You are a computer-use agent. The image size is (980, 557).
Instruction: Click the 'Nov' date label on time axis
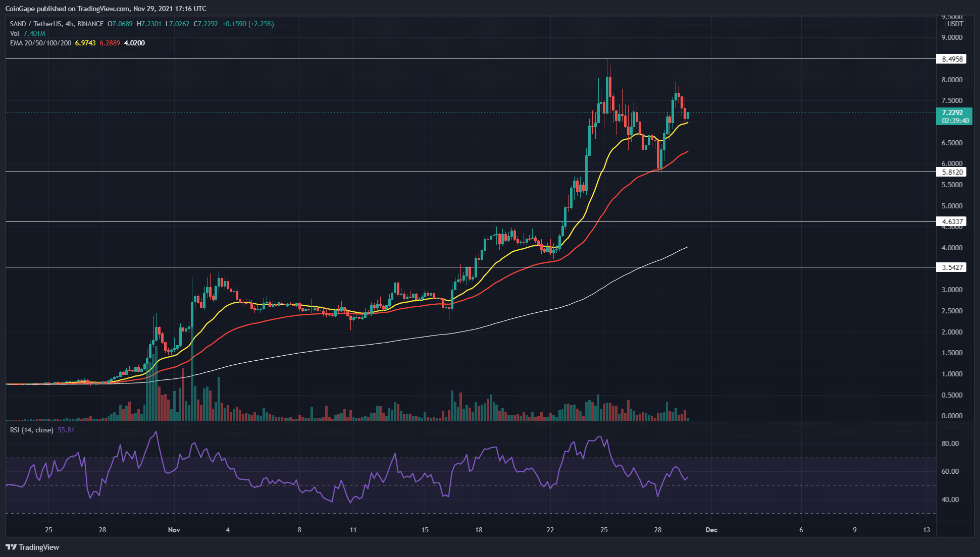pyautogui.click(x=174, y=530)
